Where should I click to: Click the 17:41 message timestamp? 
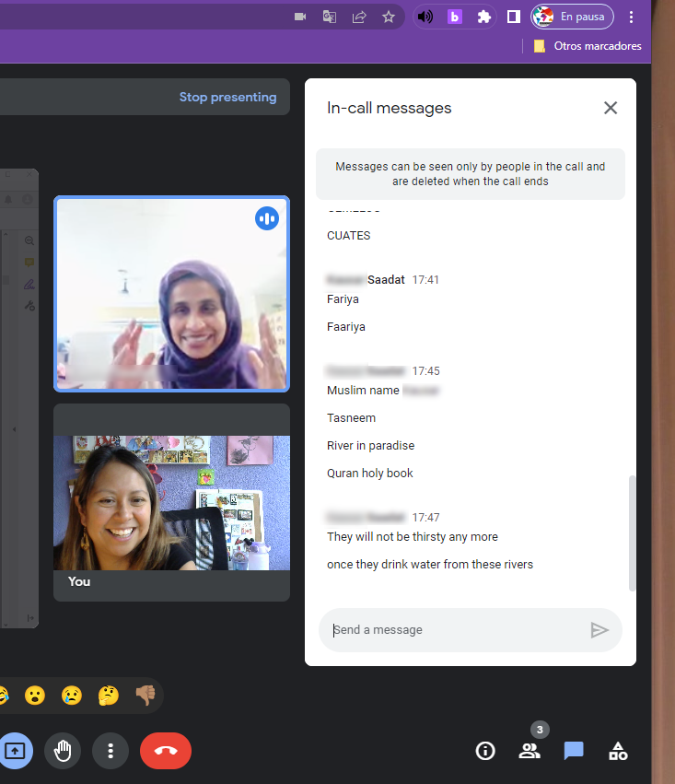[x=425, y=280]
